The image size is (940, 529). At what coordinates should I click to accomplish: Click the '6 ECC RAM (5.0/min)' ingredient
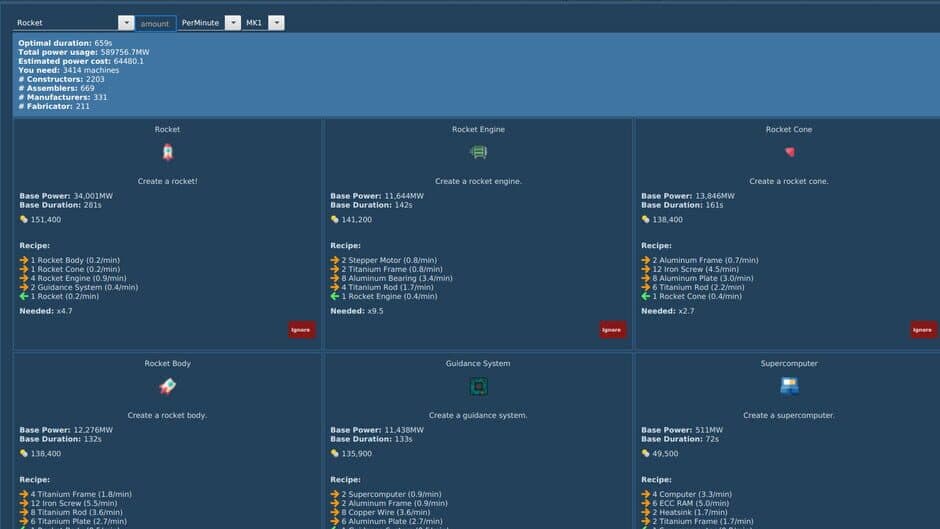pyautogui.click(x=691, y=503)
